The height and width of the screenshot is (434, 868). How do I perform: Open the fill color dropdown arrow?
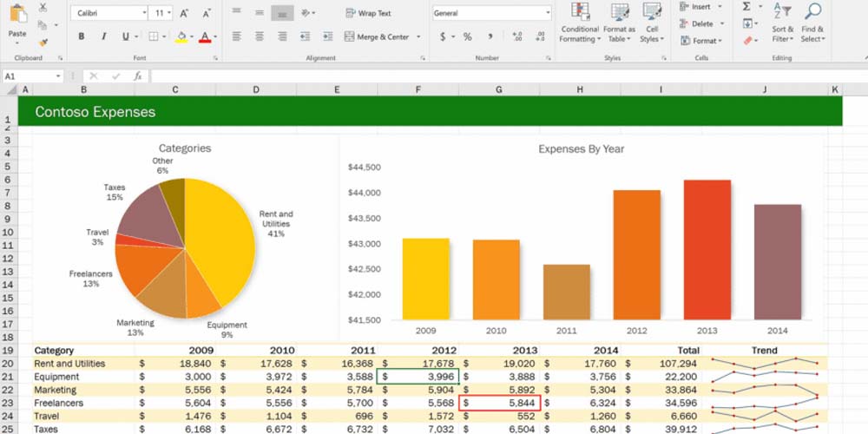pyautogui.click(x=192, y=37)
